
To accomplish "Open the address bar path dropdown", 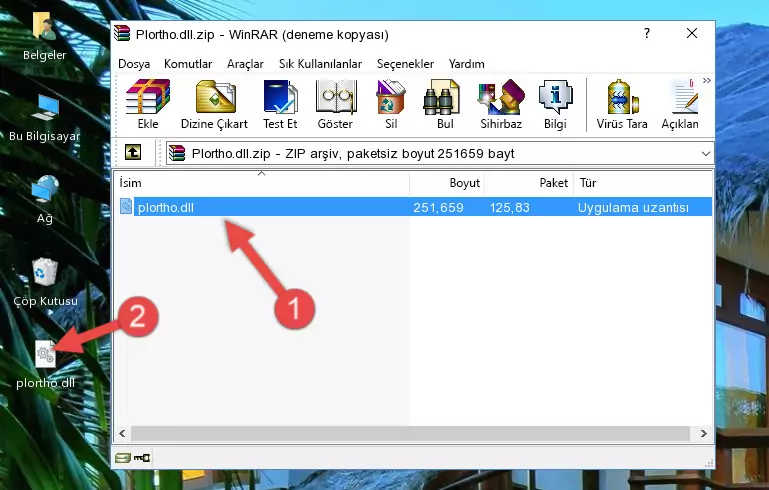I will coord(706,154).
